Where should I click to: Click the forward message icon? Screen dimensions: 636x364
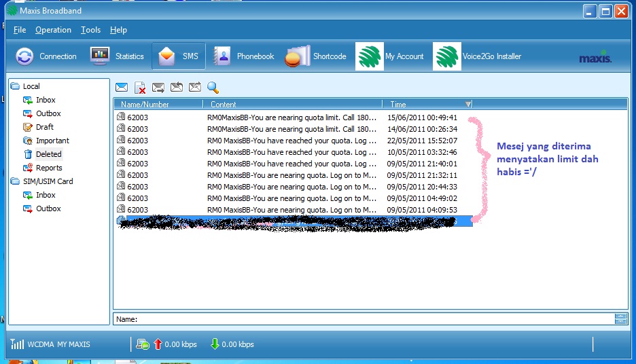tap(158, 87)
